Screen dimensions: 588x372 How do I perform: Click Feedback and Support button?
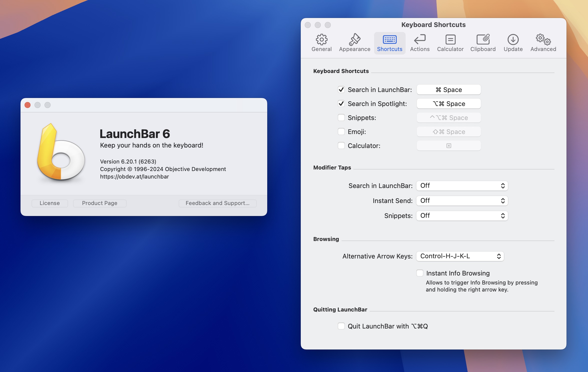[217, 202]
